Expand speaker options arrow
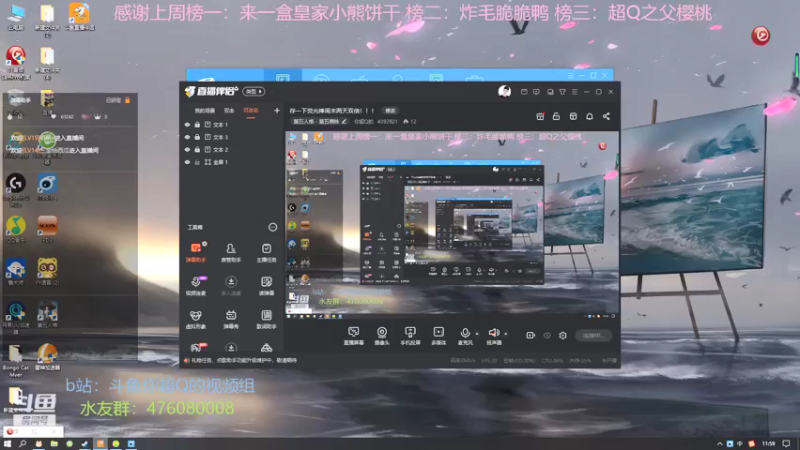800x450 pixels. tap(506, 334)
